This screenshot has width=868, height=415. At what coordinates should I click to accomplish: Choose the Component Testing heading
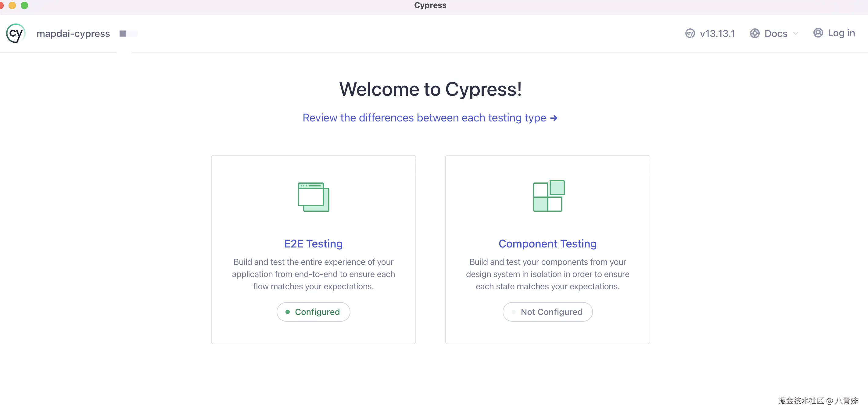pos(547,244)
